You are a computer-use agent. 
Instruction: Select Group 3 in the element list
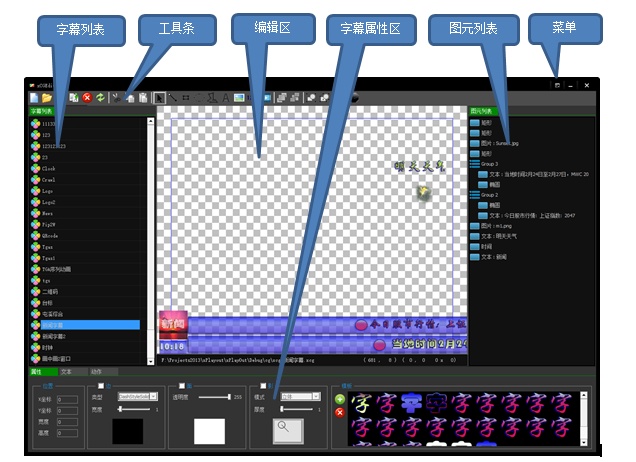(490, 163)
